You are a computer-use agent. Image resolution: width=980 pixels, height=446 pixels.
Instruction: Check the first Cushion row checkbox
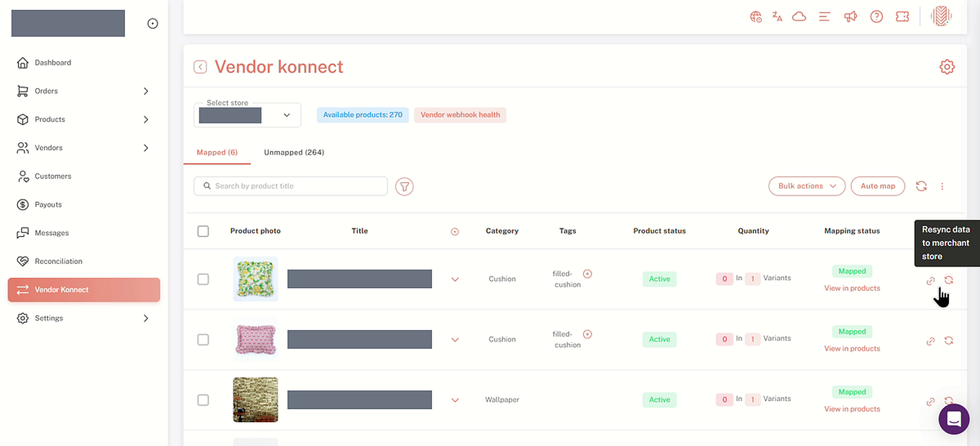pos(203,279)
